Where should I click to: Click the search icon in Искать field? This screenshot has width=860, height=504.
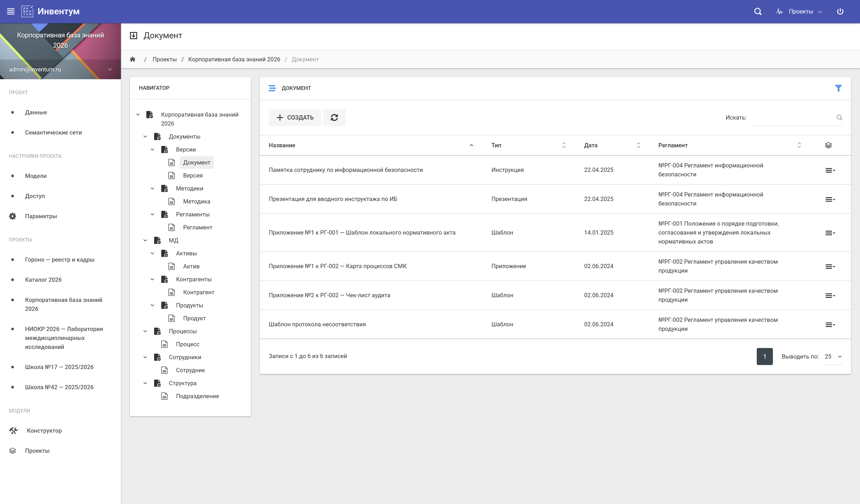[x=839, y=117]
